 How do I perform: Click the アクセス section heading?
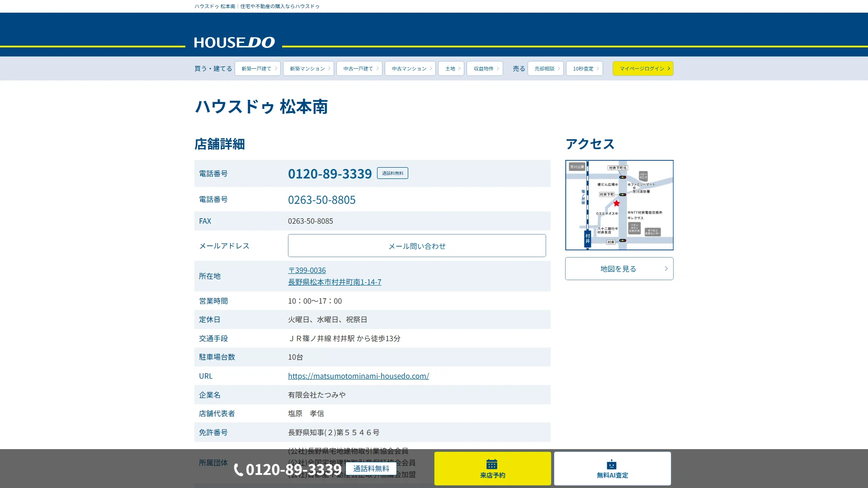click(x=590, y=144)
